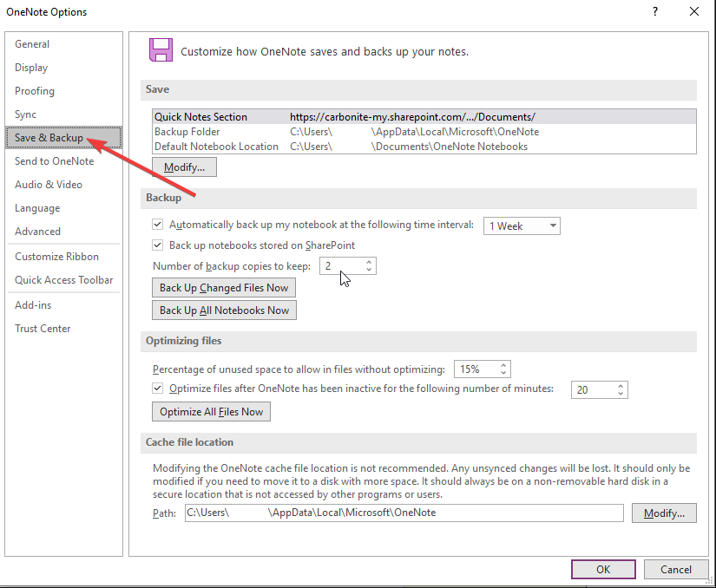Image resolution: width=716 pixels, height=588 pixels.
Task: Decrease the inactive minutes value
Action: tap(621, 394)
